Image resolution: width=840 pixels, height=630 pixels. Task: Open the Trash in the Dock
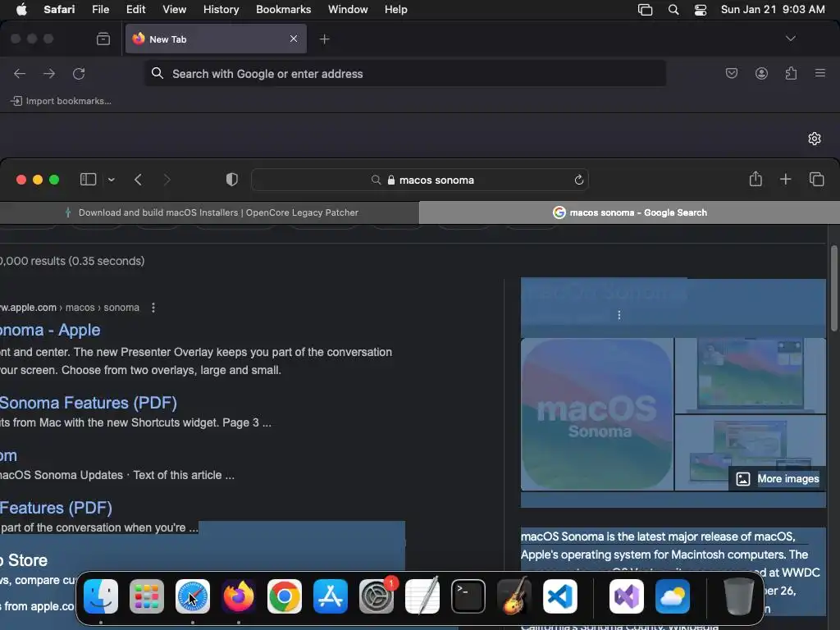739,596
